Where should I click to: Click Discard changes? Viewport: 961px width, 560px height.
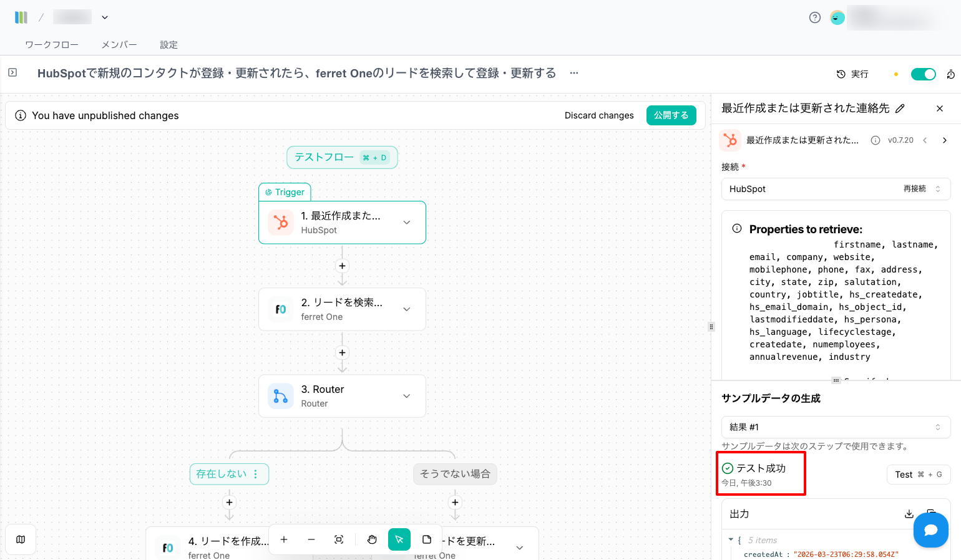599,115
